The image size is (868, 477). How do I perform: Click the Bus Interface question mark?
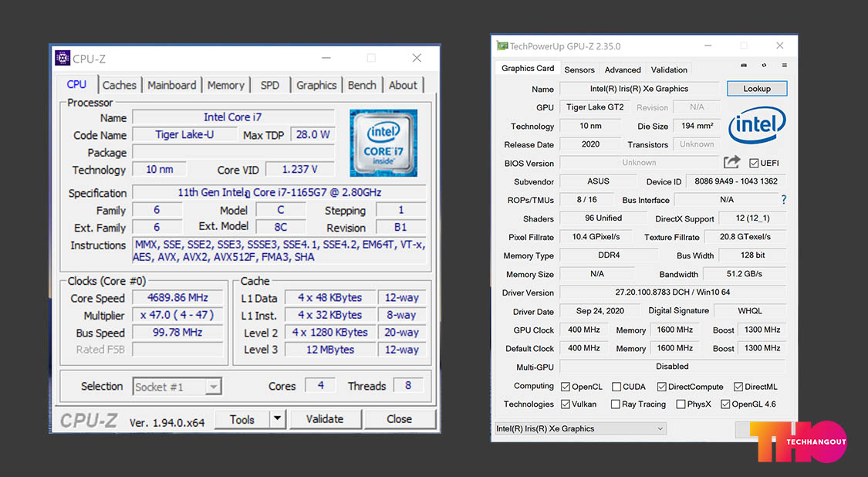[783, 199]
